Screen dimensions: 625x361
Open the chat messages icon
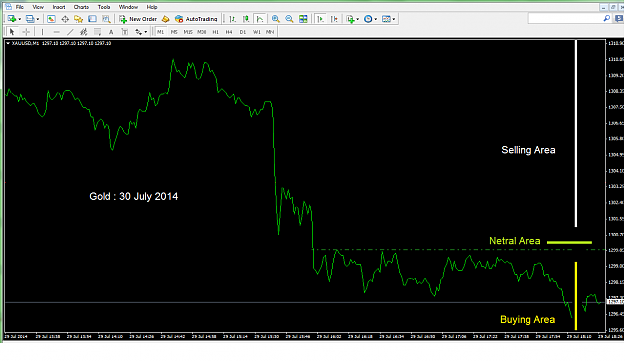click(619, 18)
